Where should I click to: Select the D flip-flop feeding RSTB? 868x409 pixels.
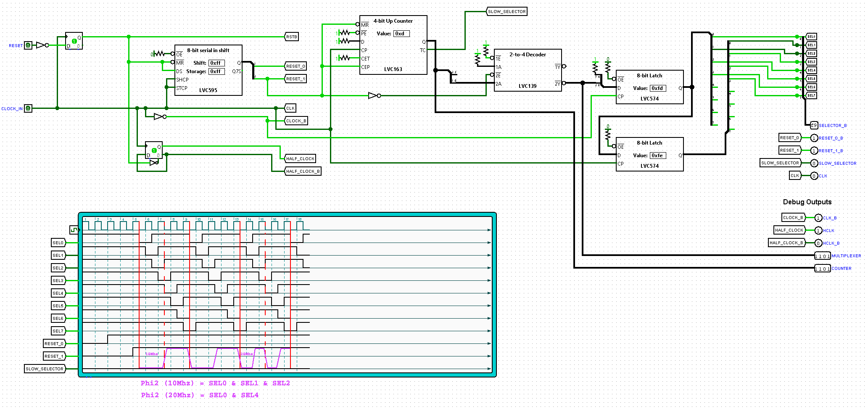74,41
